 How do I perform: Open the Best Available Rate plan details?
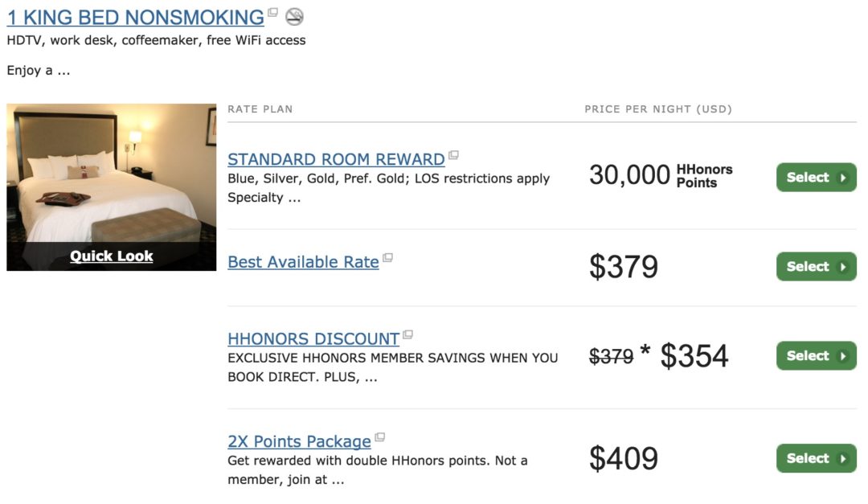pyautogui.click(x=303, y=261)
